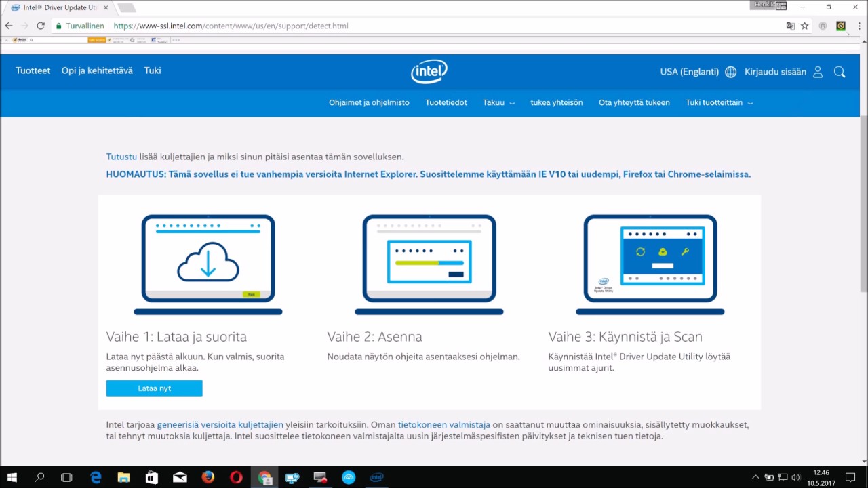868x488 pixels.
Task: Click the "Vaihe 1: Lataa ja suorita" heading
Action: (176, 337)
